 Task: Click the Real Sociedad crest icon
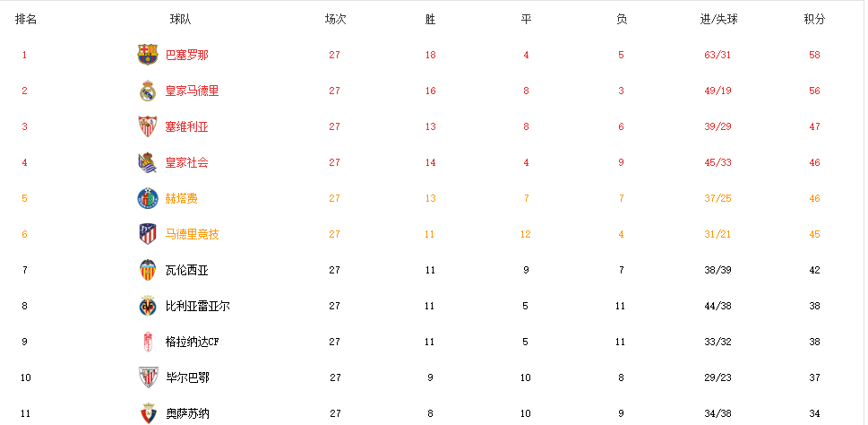147,162
